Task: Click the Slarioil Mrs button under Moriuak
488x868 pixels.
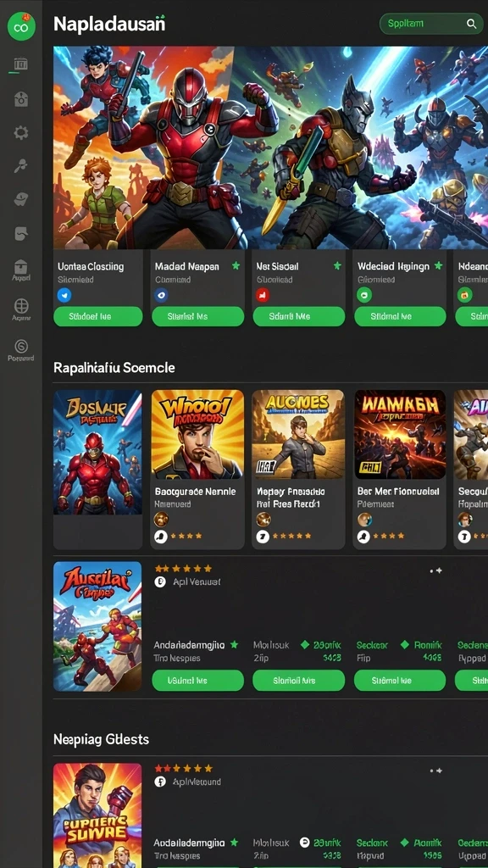Action: coord(299,681)
